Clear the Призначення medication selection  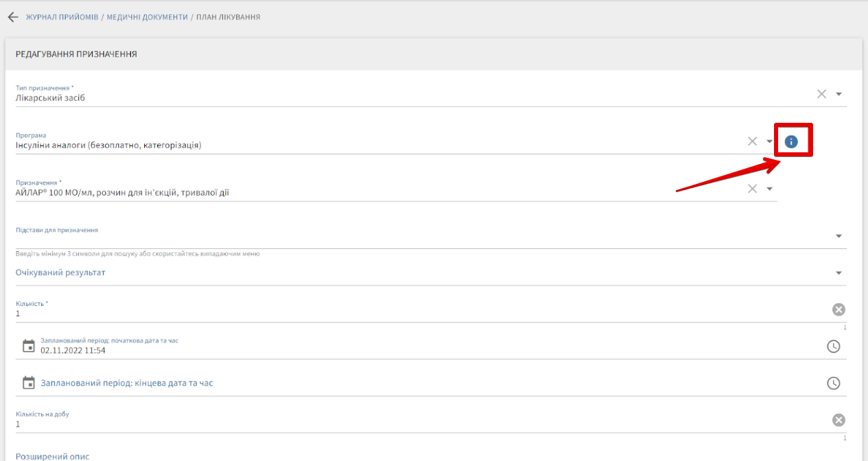click(x=752, y=189)
